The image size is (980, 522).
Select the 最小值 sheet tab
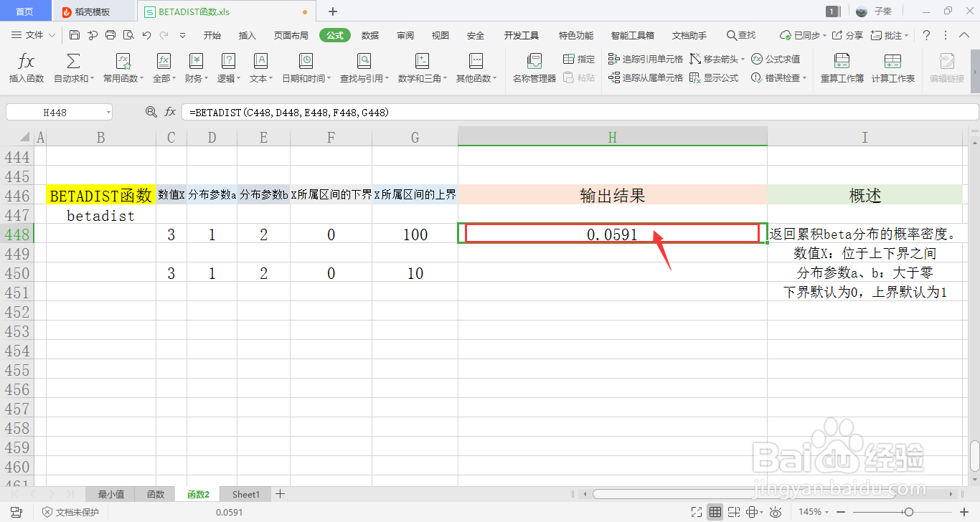click(111, 494)
